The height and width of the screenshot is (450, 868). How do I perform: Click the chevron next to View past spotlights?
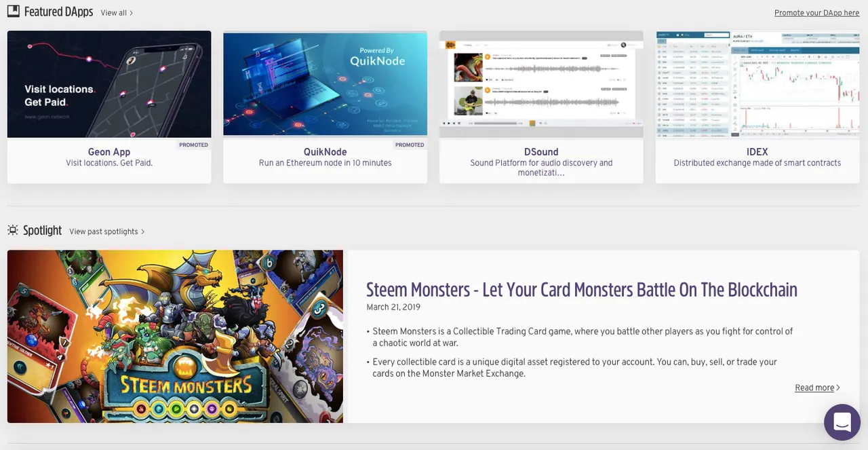(x=142, y=231)
